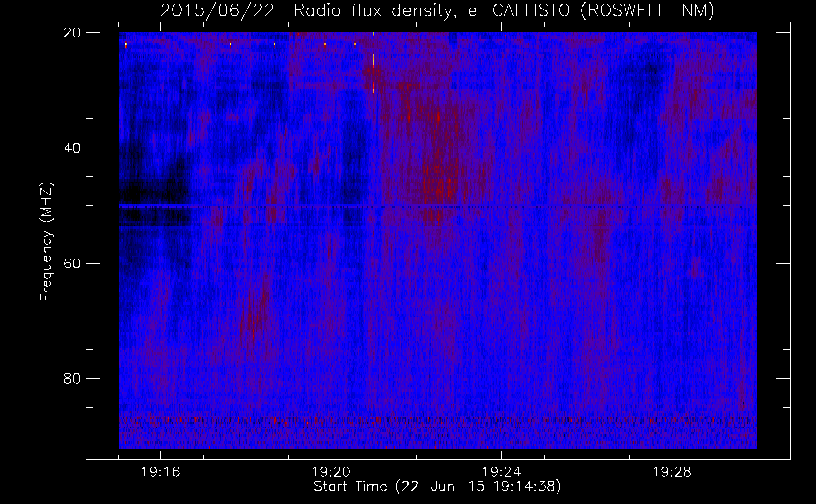
Task: Click the '19:24' time tick label
Action: (501, 472)
